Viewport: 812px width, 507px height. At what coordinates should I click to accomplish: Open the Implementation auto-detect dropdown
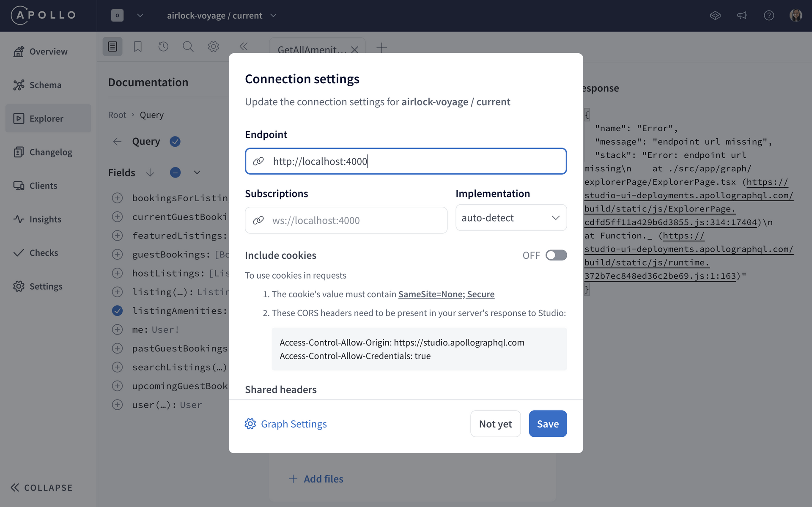point(511,218)
